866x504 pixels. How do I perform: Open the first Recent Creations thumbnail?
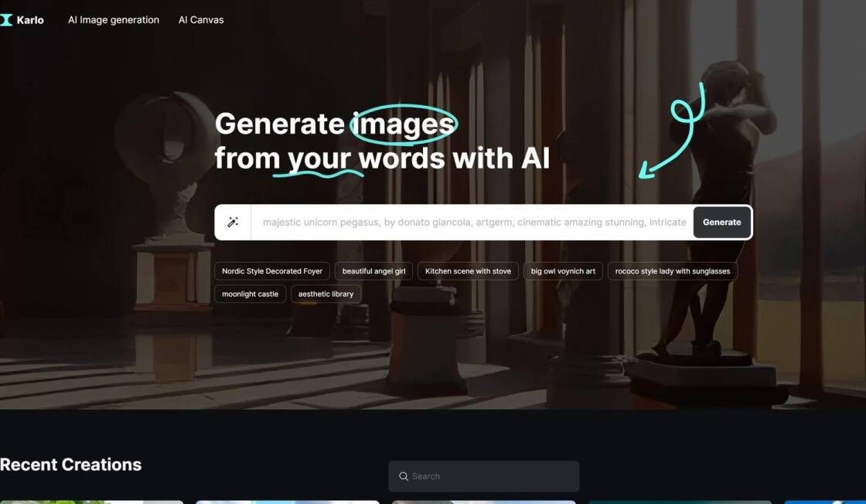(92, 502)
